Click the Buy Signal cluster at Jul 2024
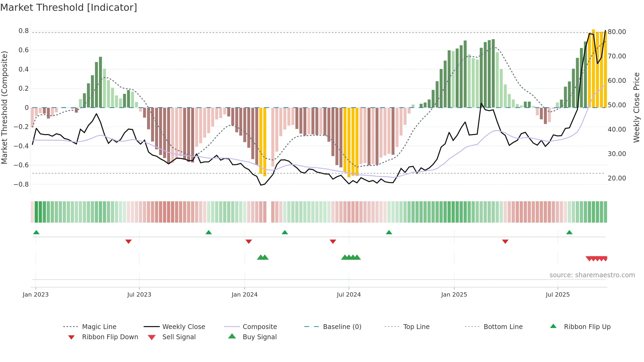This screenshot has height=362, width=644. click(x=351, y=257)
